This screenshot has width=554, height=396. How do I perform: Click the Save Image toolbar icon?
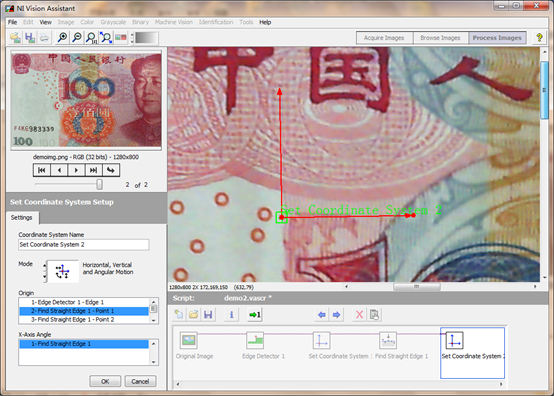point(30,37)
